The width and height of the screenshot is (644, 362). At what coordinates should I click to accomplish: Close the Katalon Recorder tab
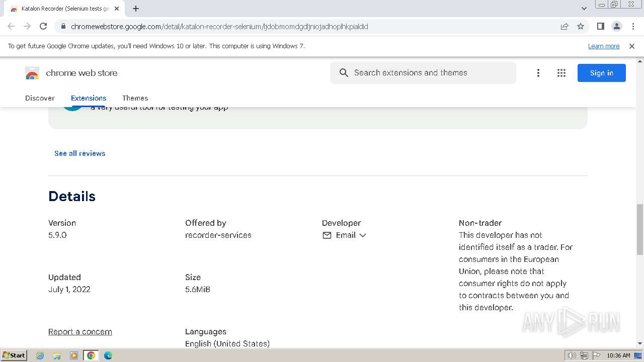point(117,9)
